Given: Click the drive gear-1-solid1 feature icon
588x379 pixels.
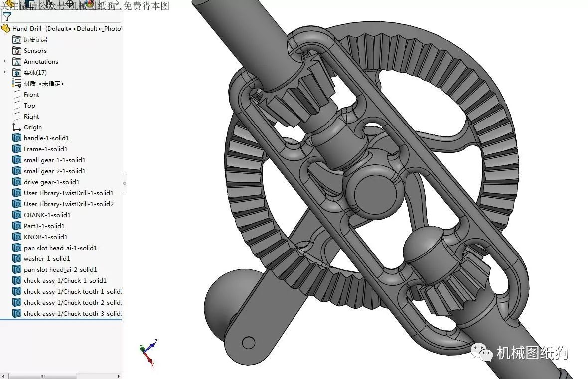Looking at the screenshot, I should coord(17,182).
